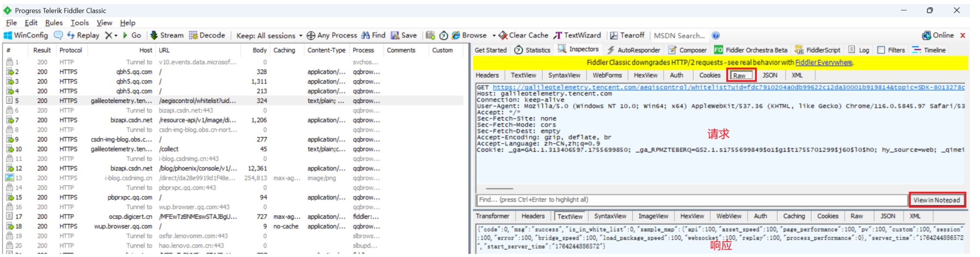980x257 pixels.
Task: Follow the Fiddler Everywhere link
Action: 824,62
